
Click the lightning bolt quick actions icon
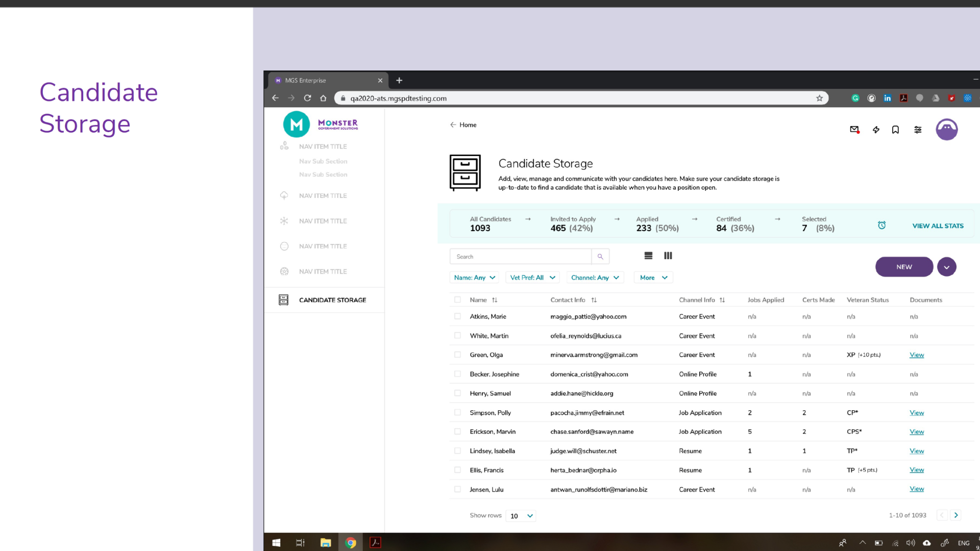(876, 130)
